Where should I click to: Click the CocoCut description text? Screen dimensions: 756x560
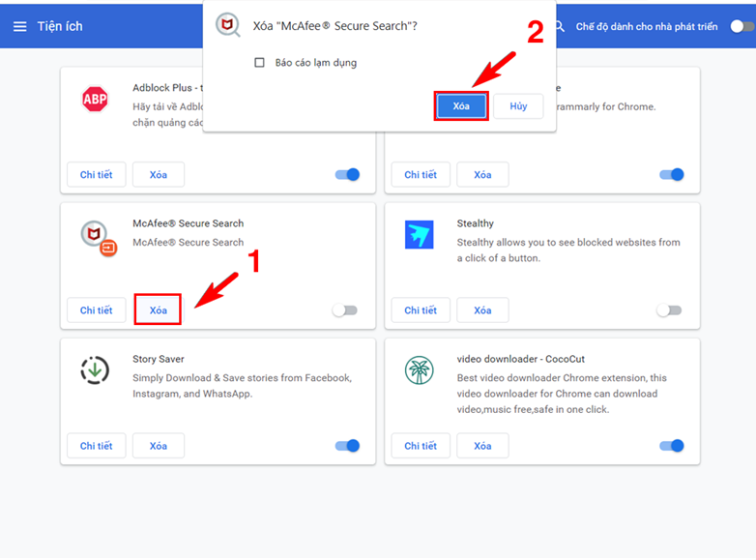coord(562,394)
